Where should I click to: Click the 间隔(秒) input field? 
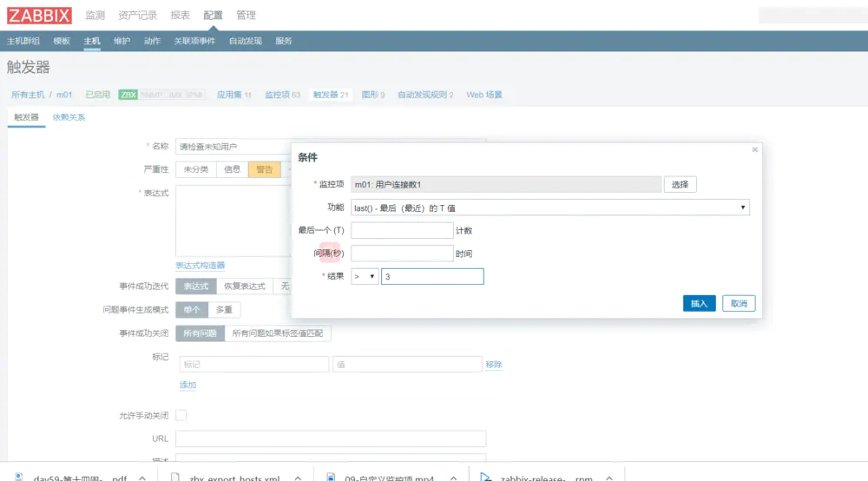point(402,254)
